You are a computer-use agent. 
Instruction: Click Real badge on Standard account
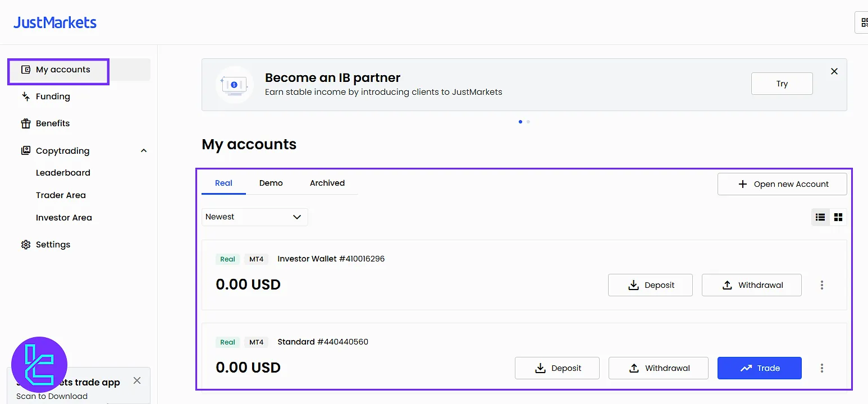[228, 342]
